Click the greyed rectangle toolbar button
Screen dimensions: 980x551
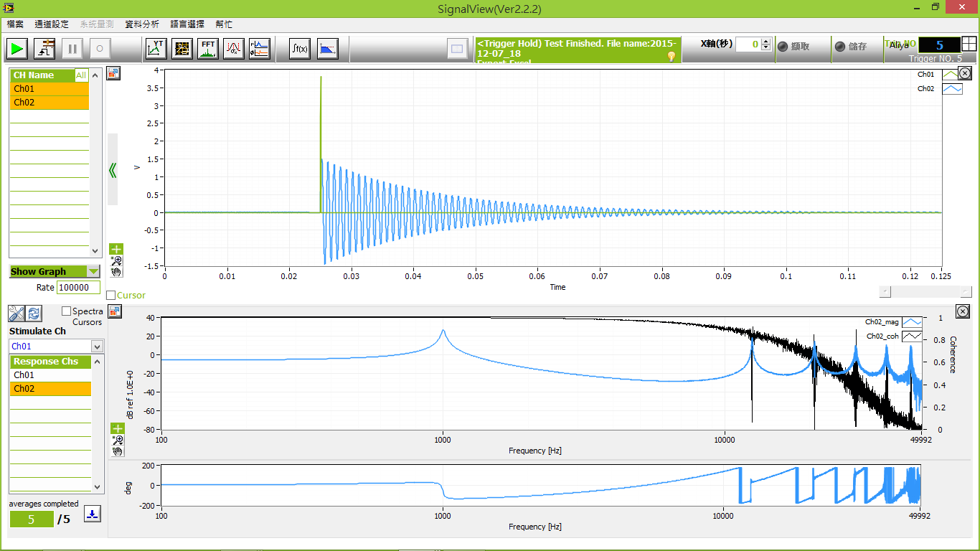[457, 49]
